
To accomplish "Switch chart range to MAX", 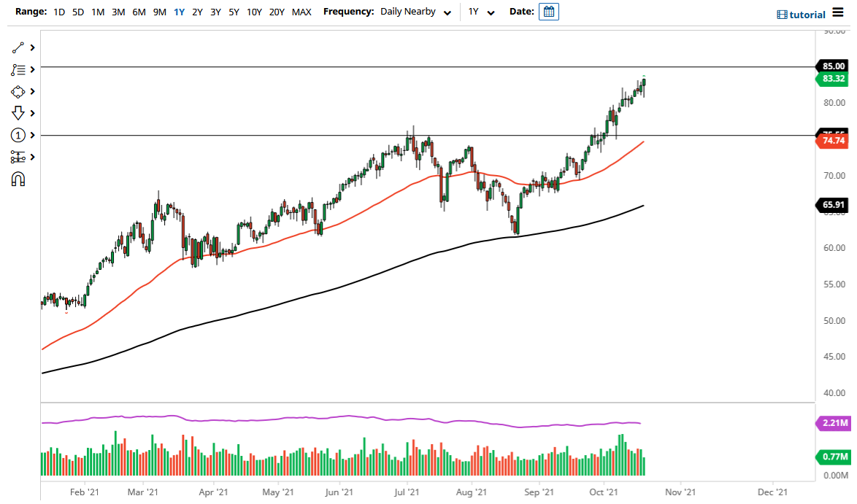I will point(301,12).
